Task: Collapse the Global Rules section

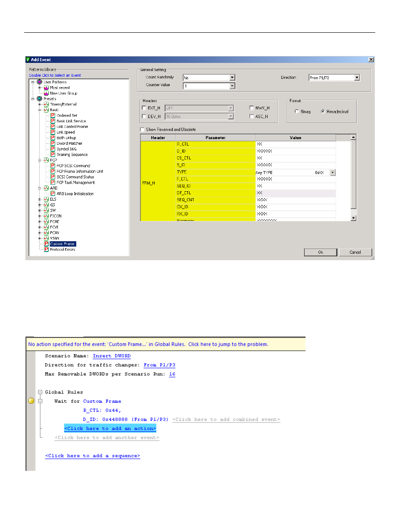Action: click(x=40, y=392)
